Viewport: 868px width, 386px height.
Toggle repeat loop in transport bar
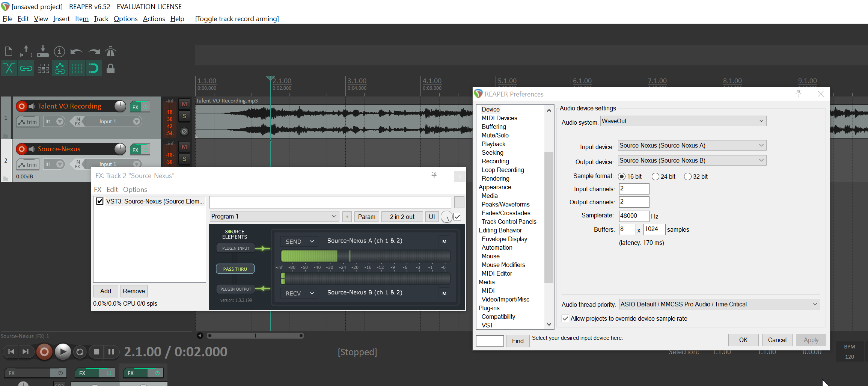tap(80, 352)
